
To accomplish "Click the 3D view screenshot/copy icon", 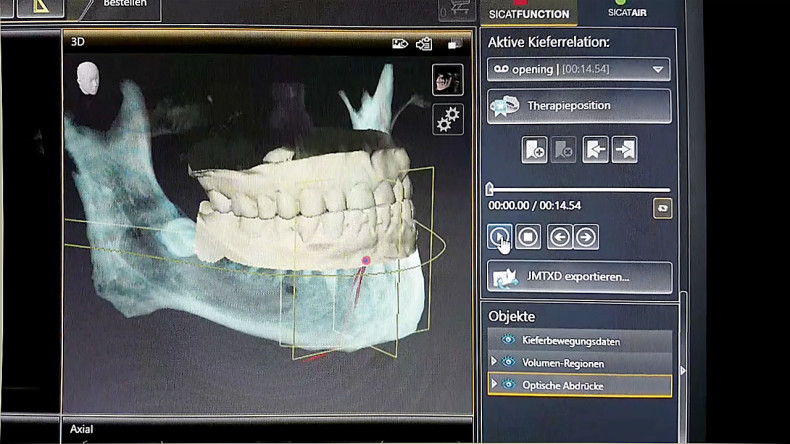I will tap(424, 44).
